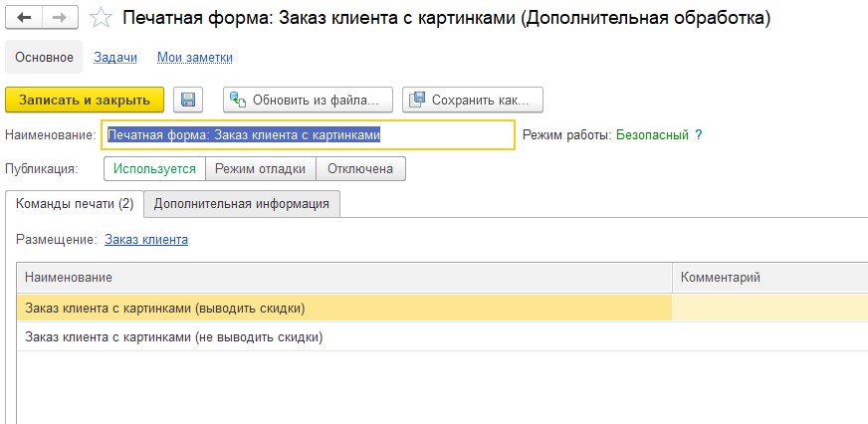This screenshot has height=424, width=868.
Task: Select row with (не выводить скидки)
Action: point(442,336)
